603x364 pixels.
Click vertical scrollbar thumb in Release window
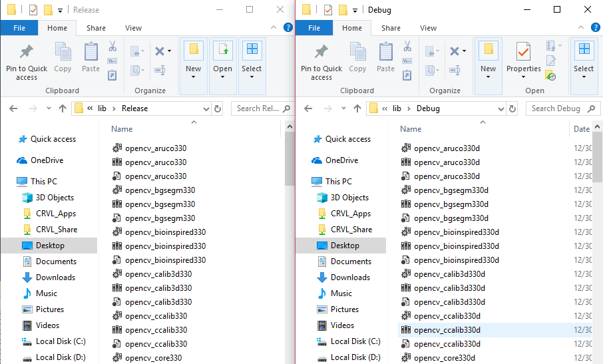pyautogui.click(x=290, y=159)
